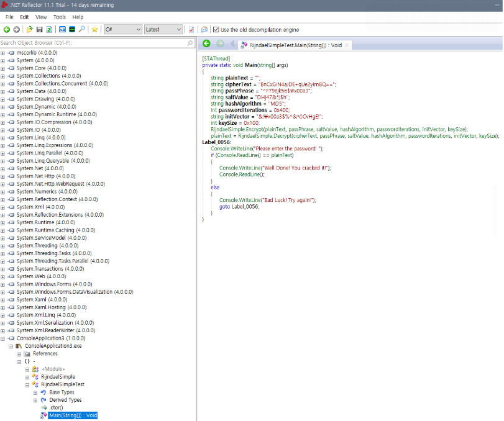Collapse the ConsoleApplication3.exe node
Image resolution: width=504 pixels, height=421 pixels.
[x=11, y=346]
